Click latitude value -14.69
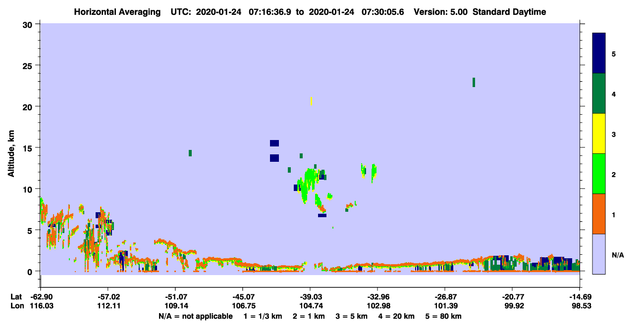This screenshot has height=330, width=644. click(x=580, y=297)
